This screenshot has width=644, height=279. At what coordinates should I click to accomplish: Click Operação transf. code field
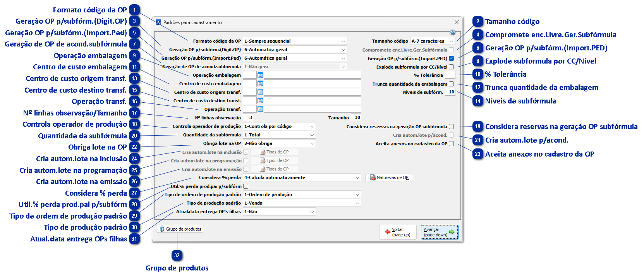click(x=250, y=109)
